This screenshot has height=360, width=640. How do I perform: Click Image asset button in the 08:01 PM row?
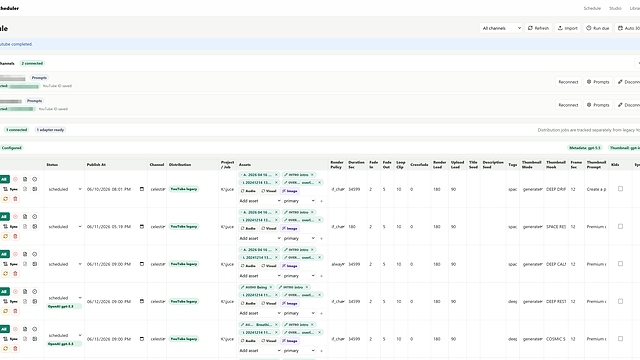tap(290, 191)
